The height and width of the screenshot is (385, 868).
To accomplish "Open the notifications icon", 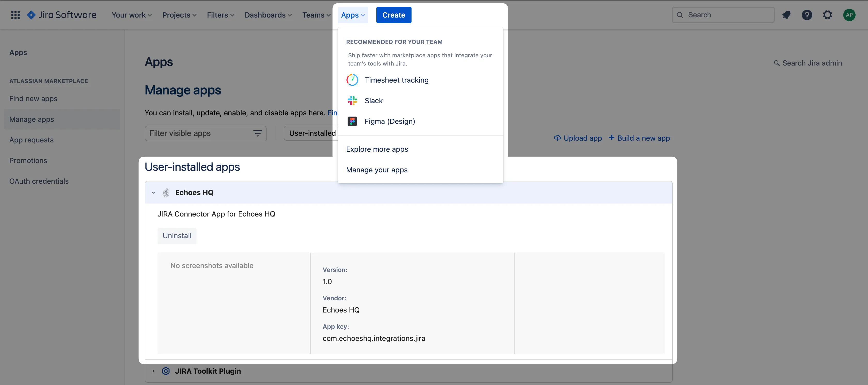I will tap(786, 15).
